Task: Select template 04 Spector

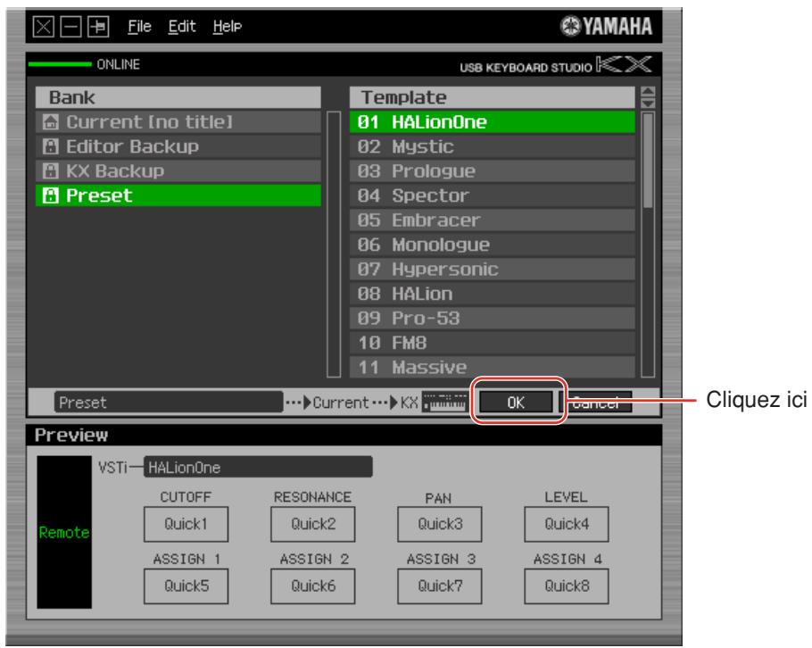Action: tap(493, 195)
